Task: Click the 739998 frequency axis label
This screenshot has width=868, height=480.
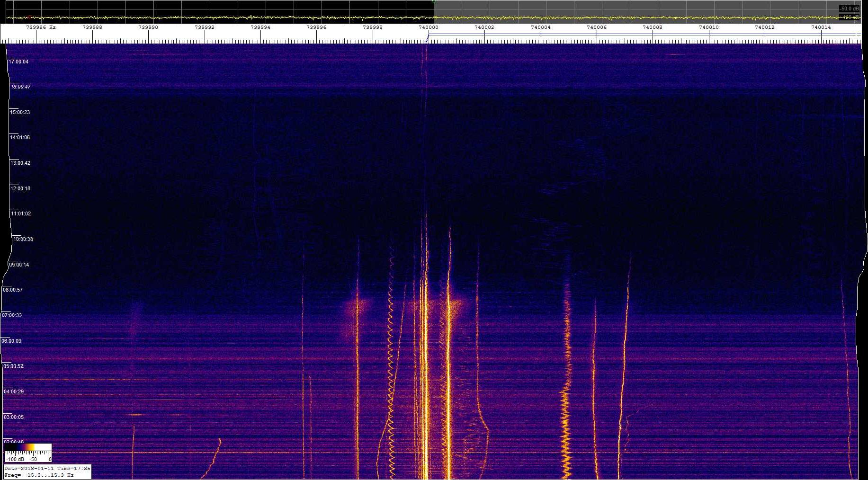Action: click(373, 27)
